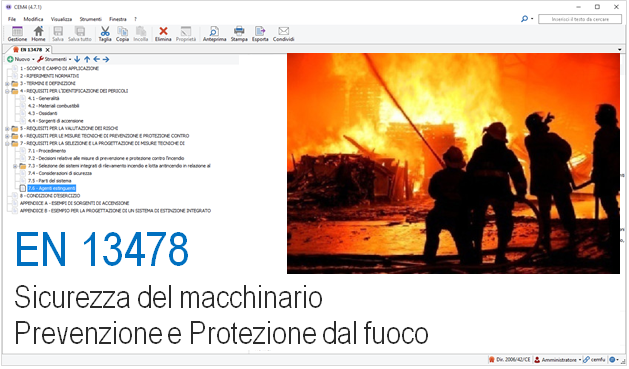The height and width of the screenshot is (369, 629).
Task: Open Anteprima print preview icon
Action: (214, 34)
